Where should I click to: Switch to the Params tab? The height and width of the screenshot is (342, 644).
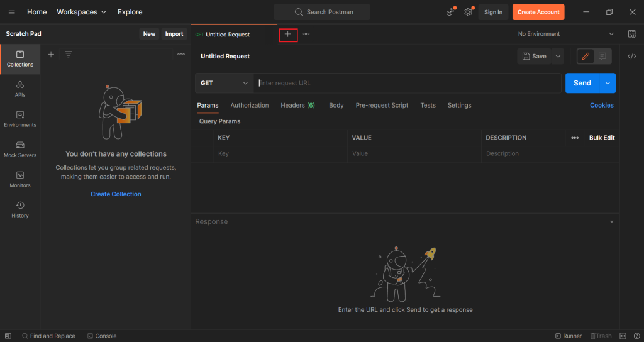pos(208,106)
